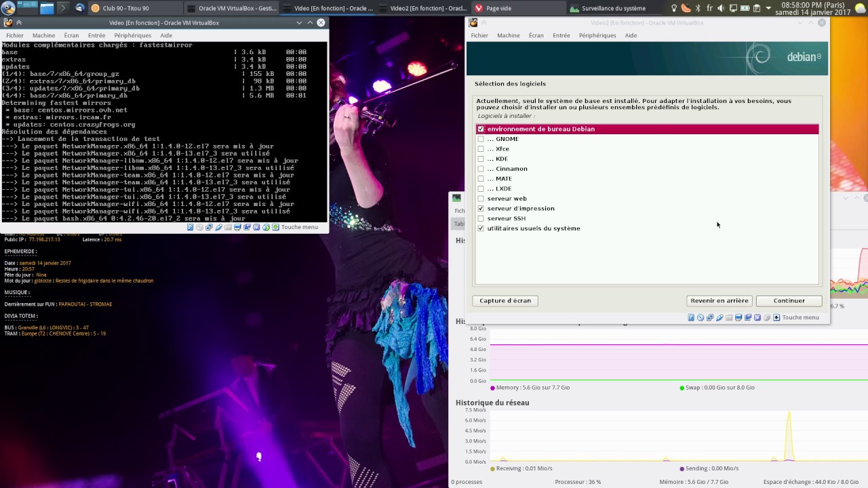This screenshot has width=868, height=488.
Task: Click Capture d'écran button
Action: pos(505,300)
